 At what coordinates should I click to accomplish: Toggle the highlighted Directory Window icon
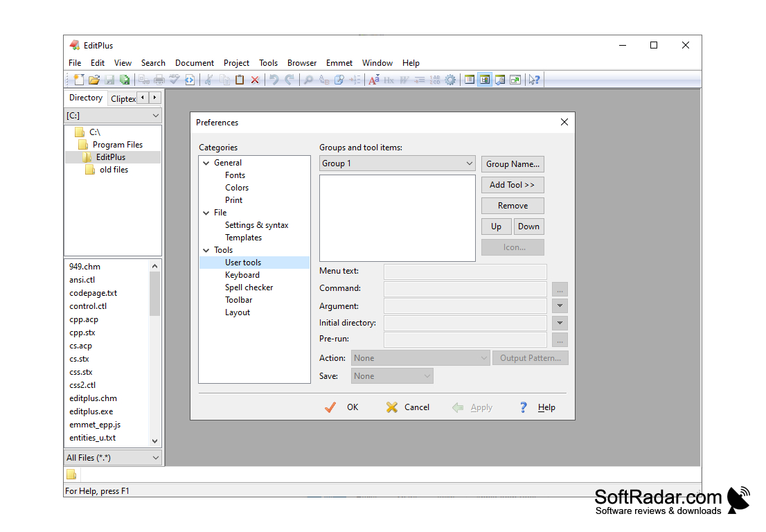click(x=485, y=80)
